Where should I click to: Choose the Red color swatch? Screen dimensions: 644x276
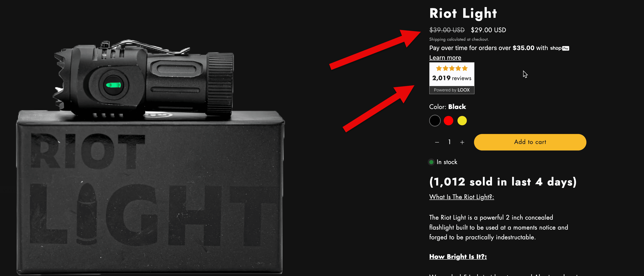(448, 121)
